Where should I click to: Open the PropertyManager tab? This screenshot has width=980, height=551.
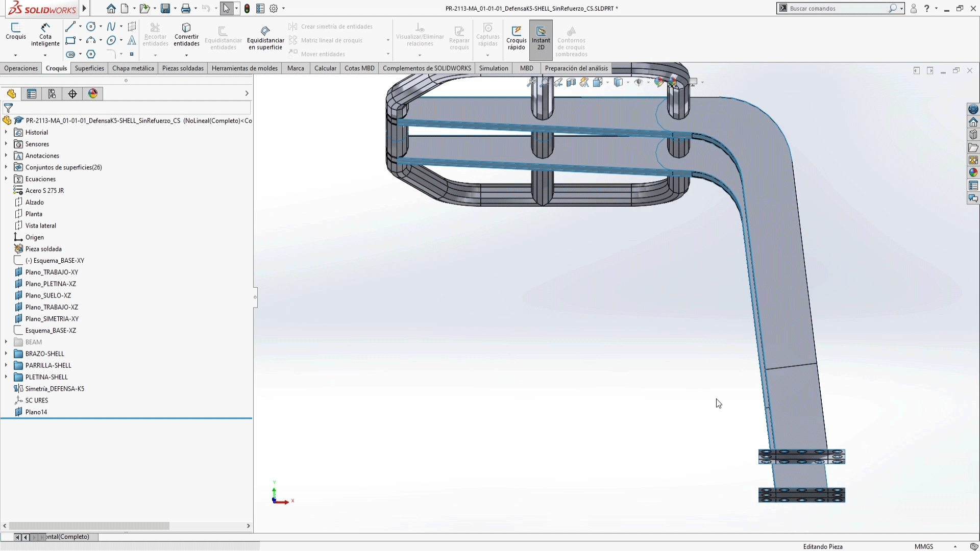tap(32, 93)
